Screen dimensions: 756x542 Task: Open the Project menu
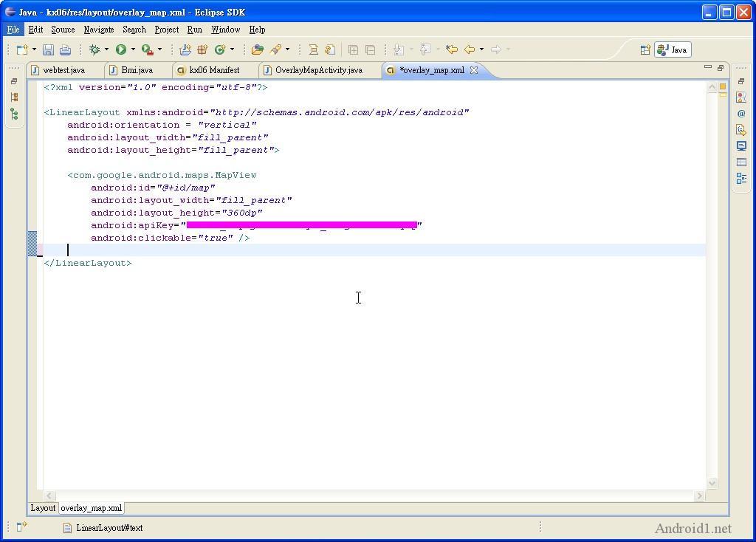[167, 30]
